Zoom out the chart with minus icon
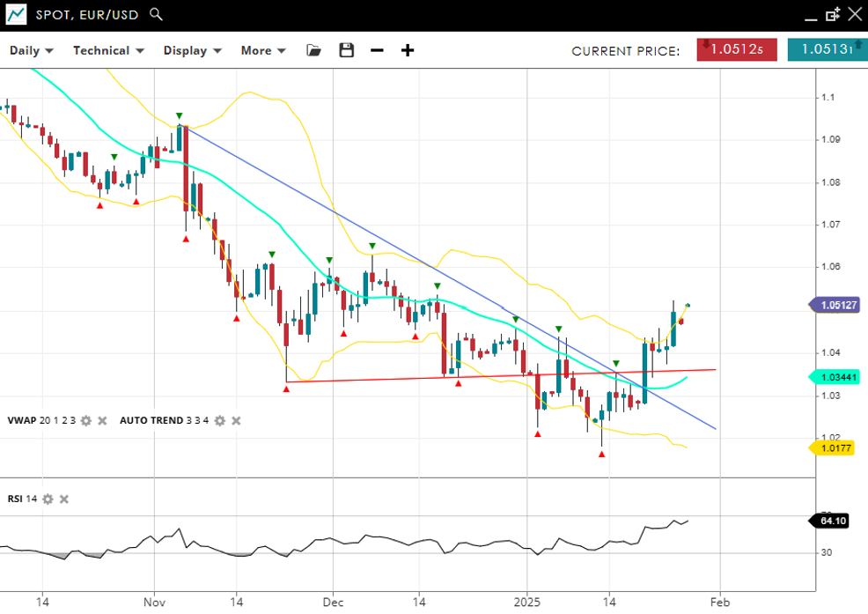This screenshot has height=614, width=868. pyautogui.click(x=377, y=50)
